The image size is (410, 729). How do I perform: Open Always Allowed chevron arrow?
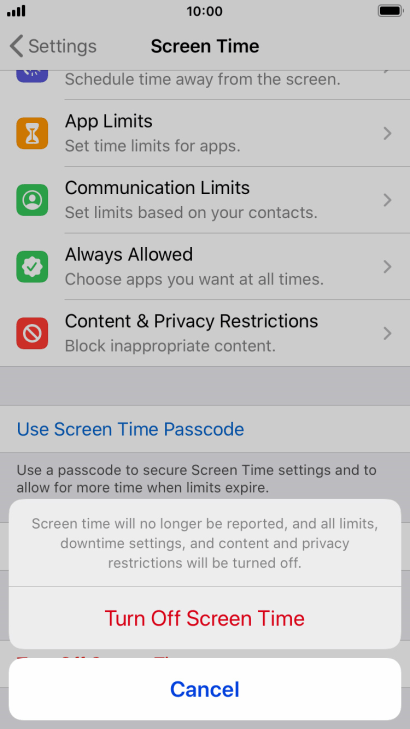click(x=387, y=267)
